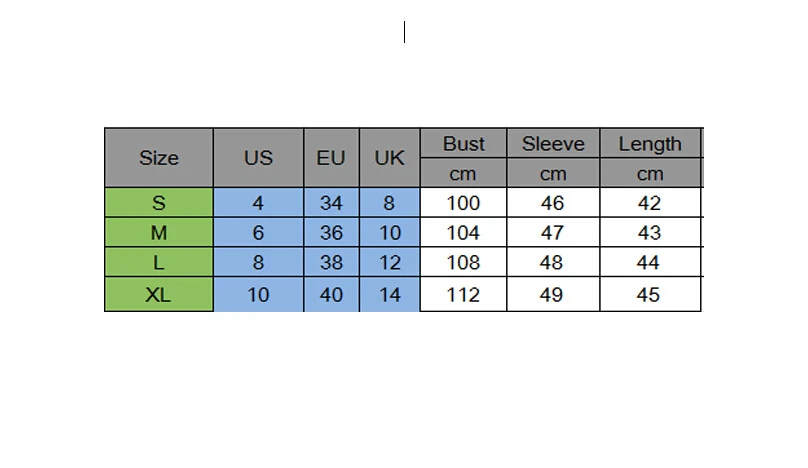
Task: Select the green L size cell
Action: 159,262
